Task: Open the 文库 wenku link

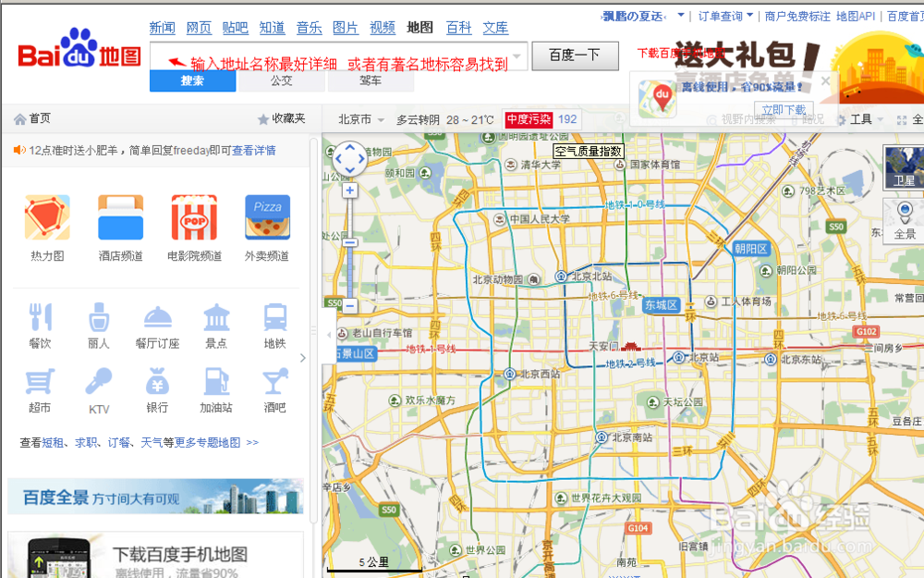Action: [495, 28]
